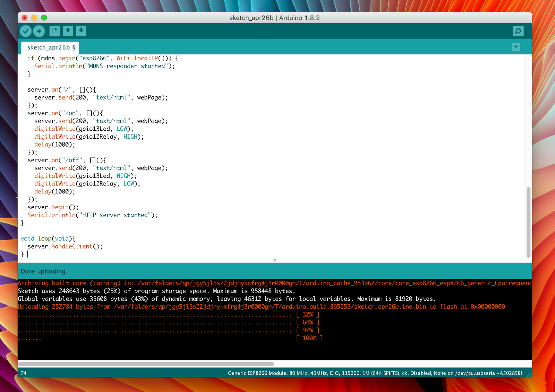Click the [ 97% ] upload progress text

pos(307,330)
